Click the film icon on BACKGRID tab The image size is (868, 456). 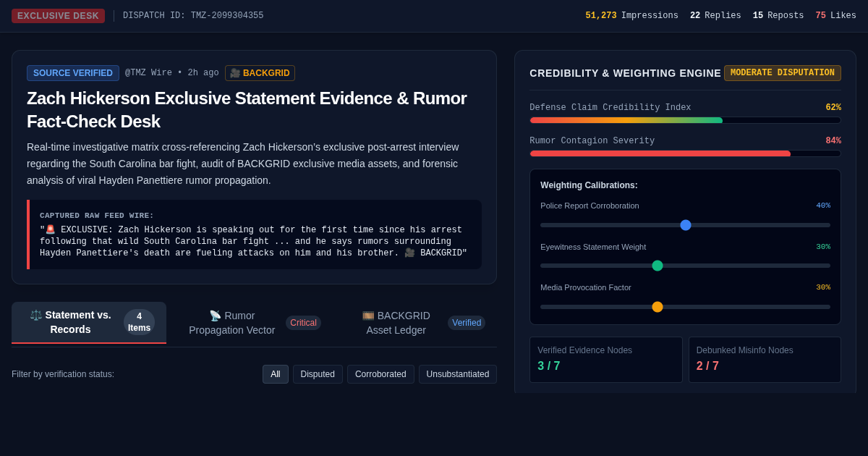368,316
